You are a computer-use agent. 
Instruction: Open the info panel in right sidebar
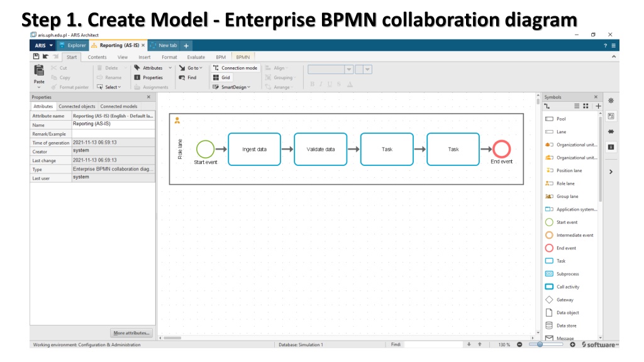[611, 146]
